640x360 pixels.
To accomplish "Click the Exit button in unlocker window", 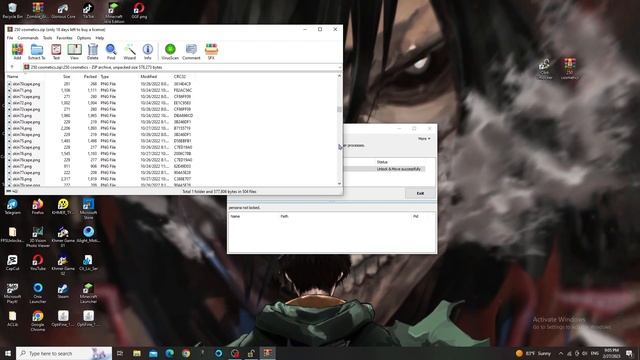I will (420, 193).
